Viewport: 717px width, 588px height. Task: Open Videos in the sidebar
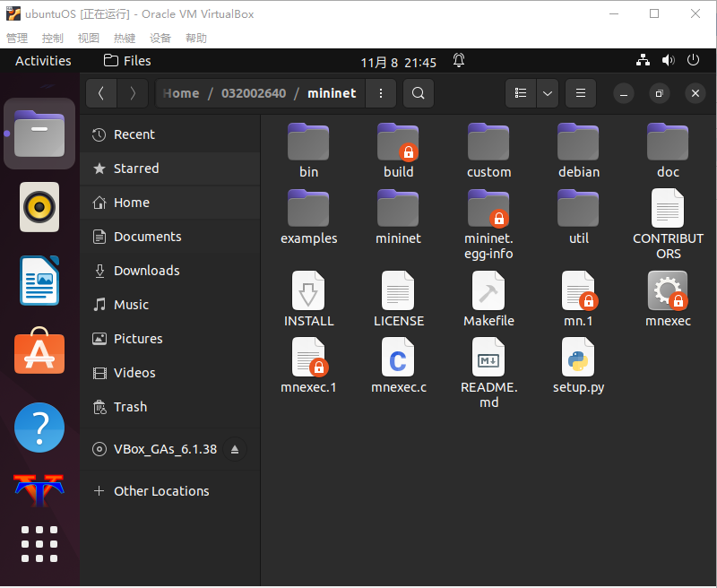coord(170,373)
